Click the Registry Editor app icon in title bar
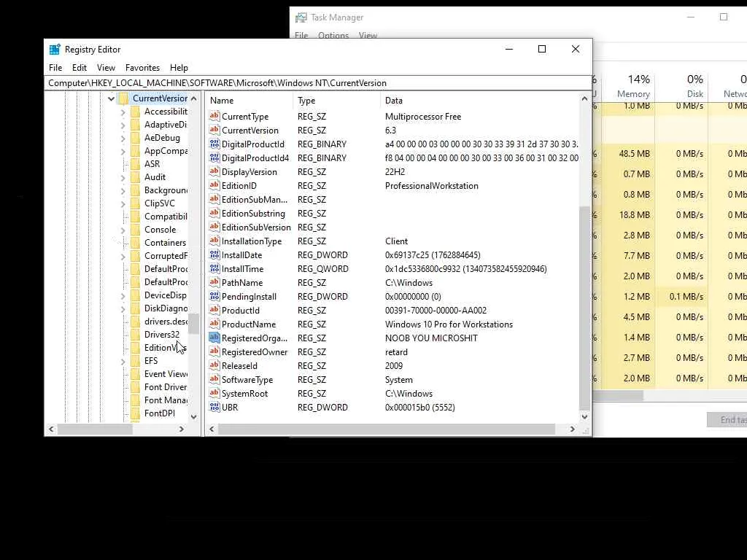 pyautogui.click(x=55, y=49)
